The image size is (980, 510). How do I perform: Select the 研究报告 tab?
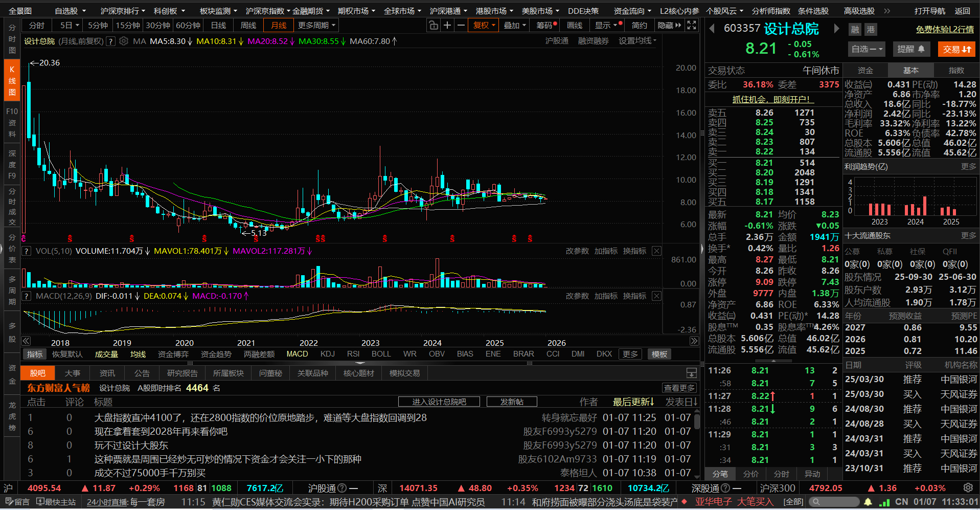(x=183, y=373)
